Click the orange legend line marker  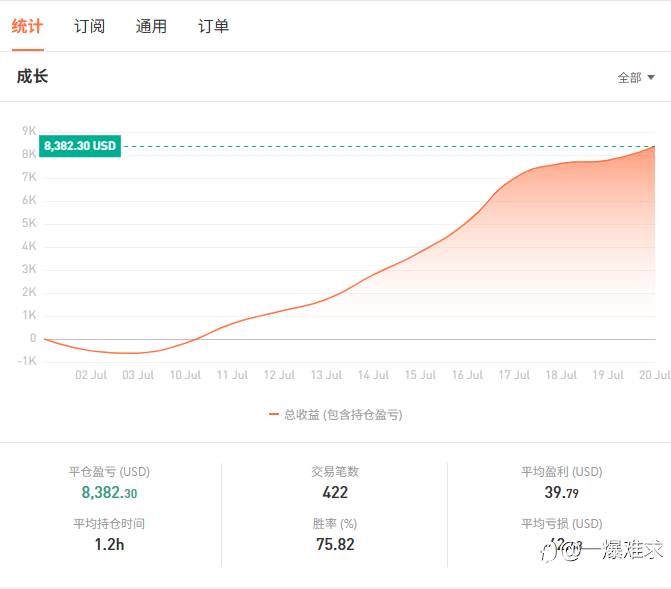[274, 414]
